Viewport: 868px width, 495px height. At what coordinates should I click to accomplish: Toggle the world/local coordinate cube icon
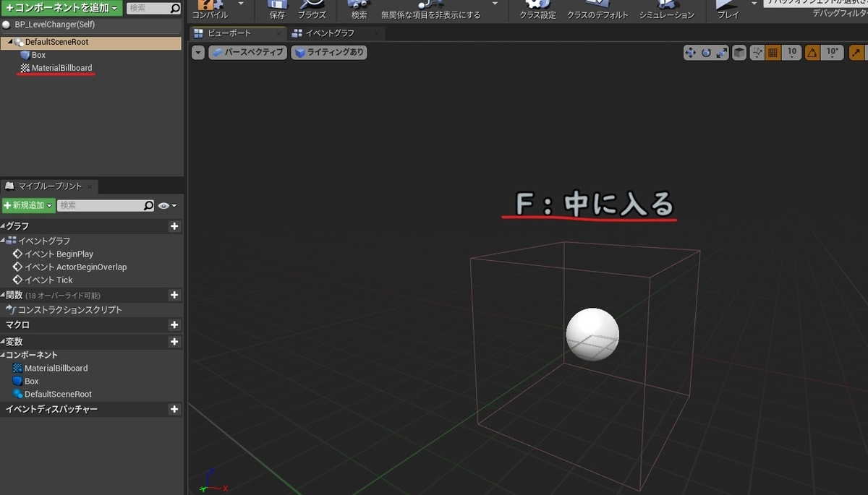(739, 53)
